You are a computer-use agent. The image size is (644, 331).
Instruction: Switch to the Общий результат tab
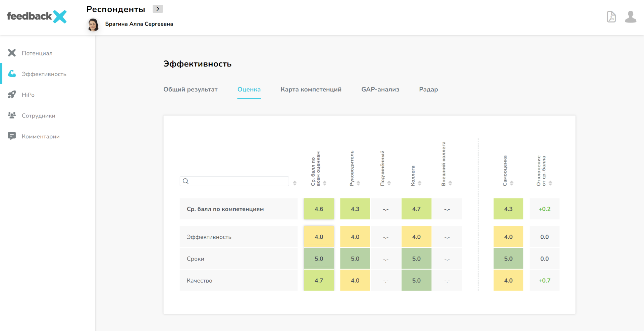coord(190,89)
